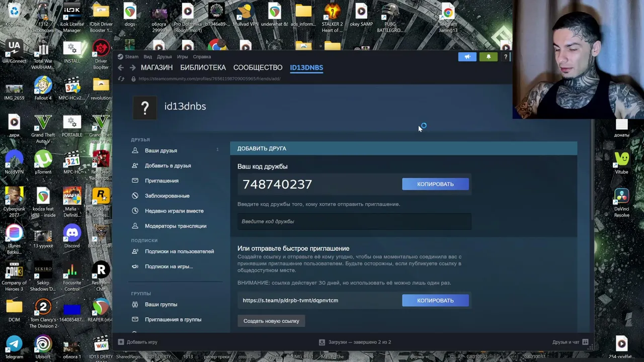Select the Mafia Definitive desktop shortcut
The height and width of the screenshot is (362, 644).
(x=72, y=203)
